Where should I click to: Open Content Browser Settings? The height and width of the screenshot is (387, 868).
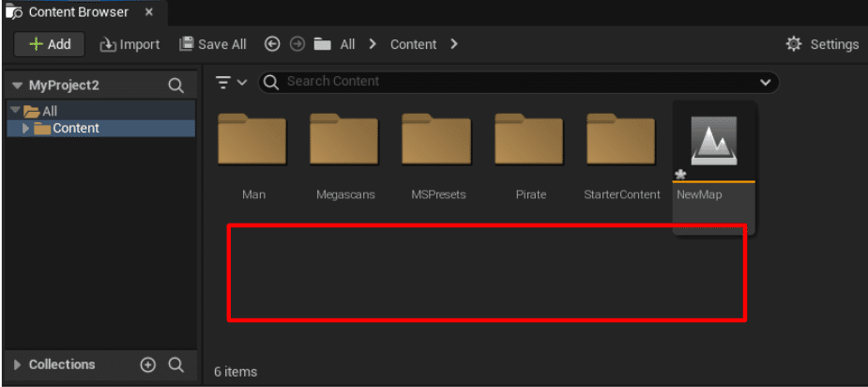[822, 44]
